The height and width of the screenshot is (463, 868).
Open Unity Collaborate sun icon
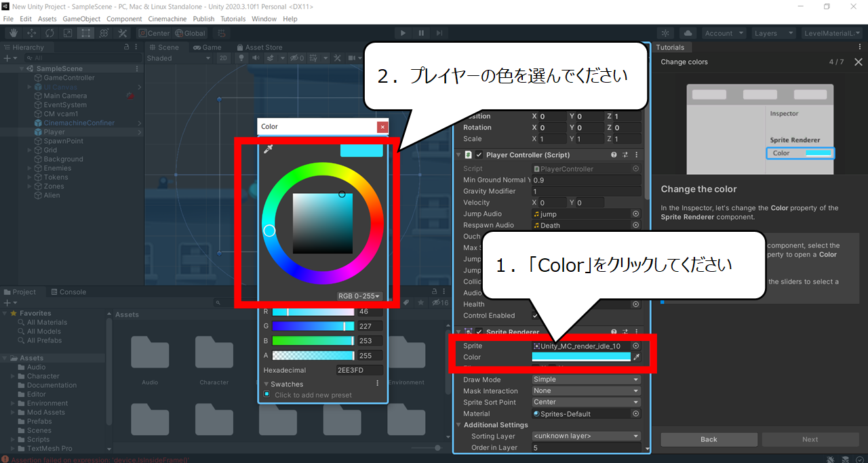(665, 33)
